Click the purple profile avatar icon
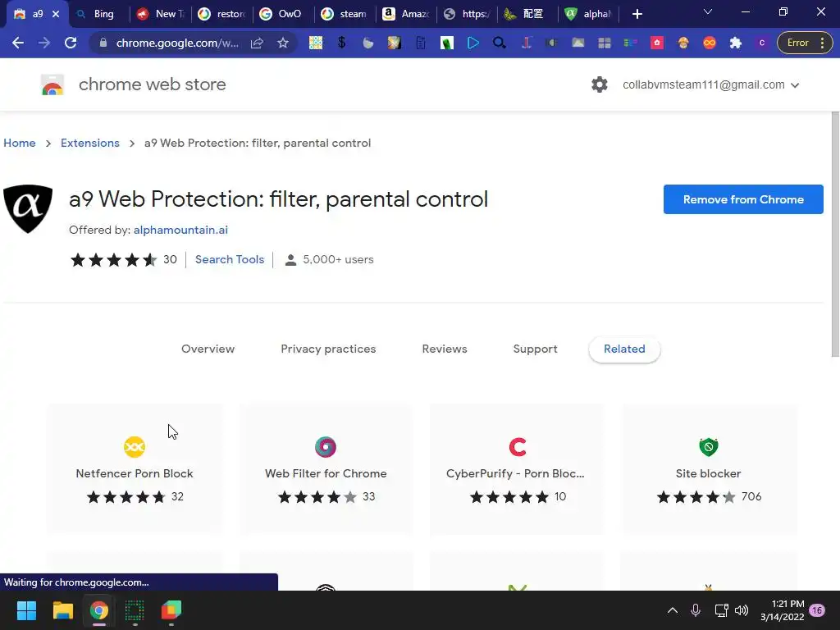Image resolution: width=840 pixels, height=630 pixels. pyautogui.click(x=762, y=43)
